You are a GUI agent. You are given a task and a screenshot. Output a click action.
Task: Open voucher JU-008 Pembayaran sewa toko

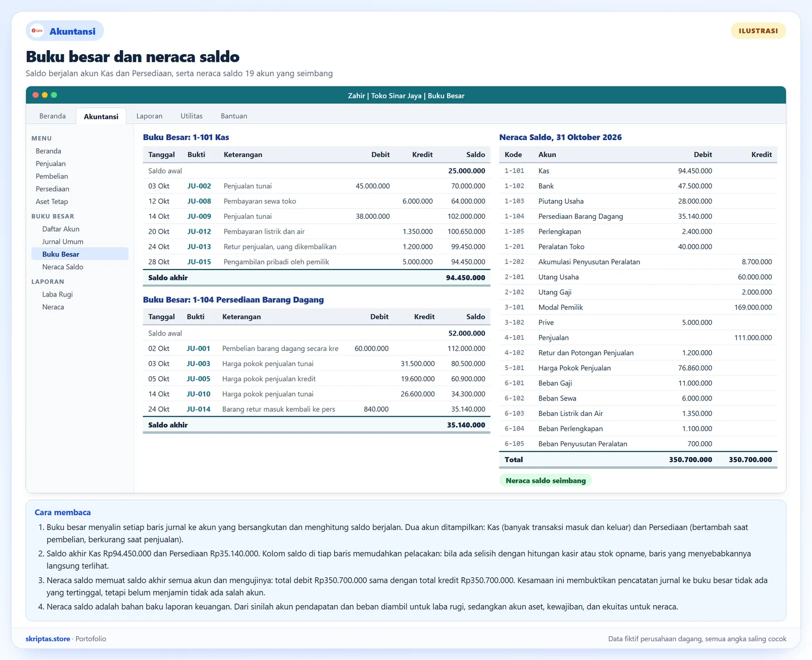199,201
